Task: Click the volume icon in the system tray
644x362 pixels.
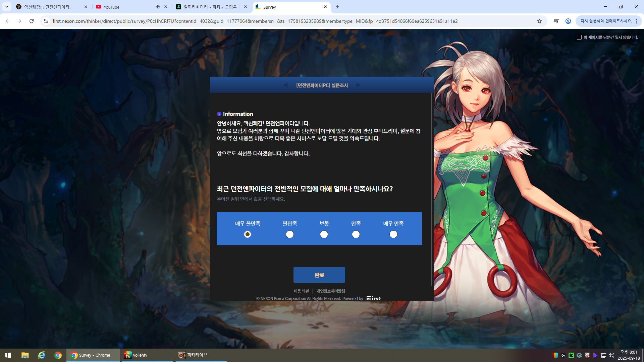Action: [x=611, y=355]
